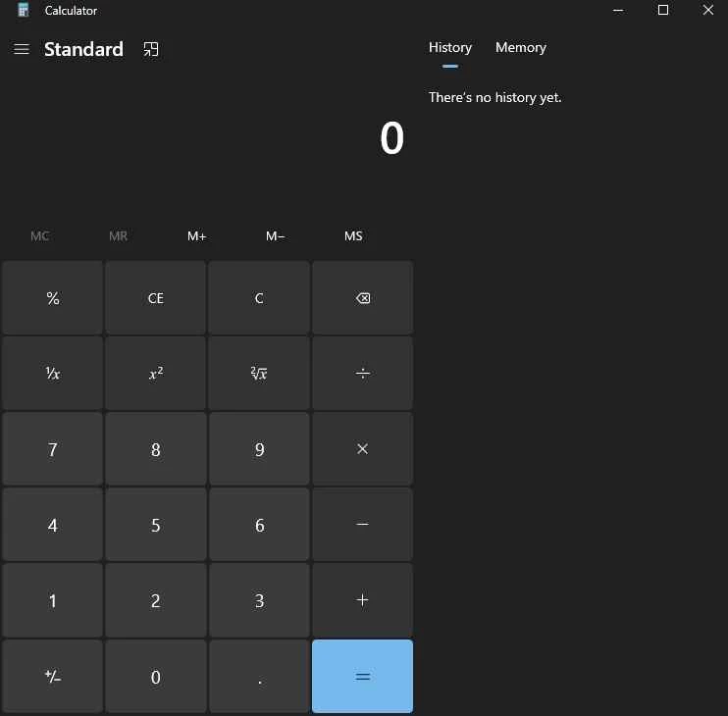Add to memory with M+ button
The image size is (728, 716).
tap(197, 236)
